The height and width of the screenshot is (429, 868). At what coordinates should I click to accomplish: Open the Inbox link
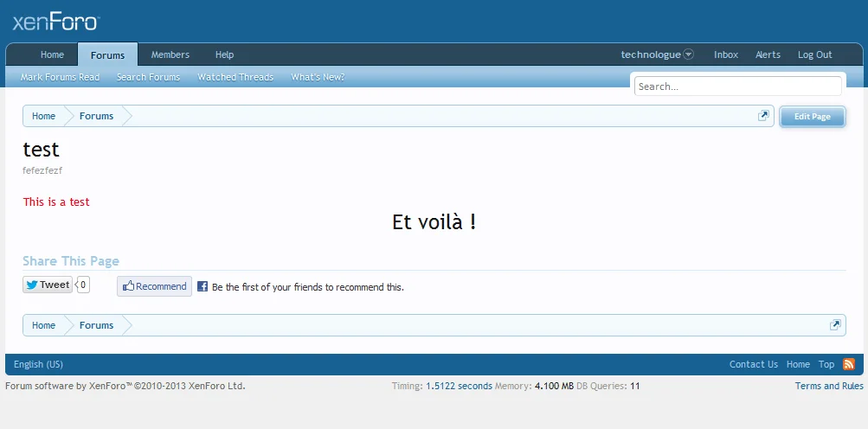pyautogui.click(x=726, y=54)
